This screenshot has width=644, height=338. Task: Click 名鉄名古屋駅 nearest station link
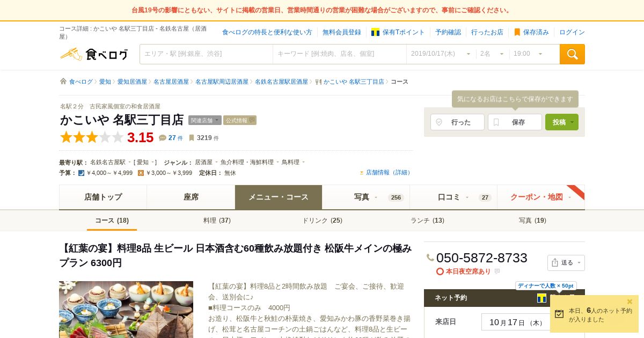pos(108,162)
